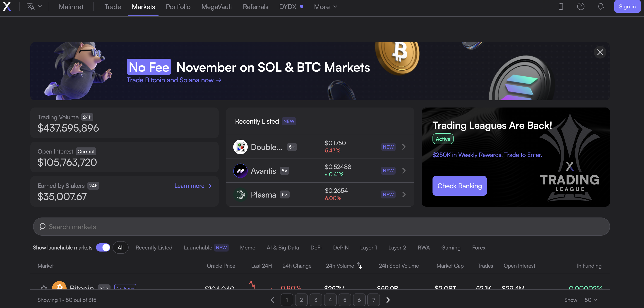
Task: Select the Meme category filter
Action: [x=248, y=247]
